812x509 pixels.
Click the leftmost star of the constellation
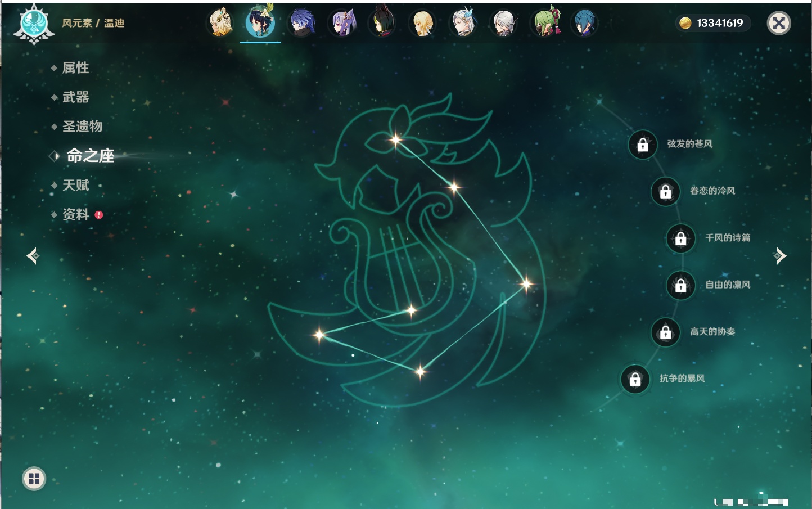[319, 335]
